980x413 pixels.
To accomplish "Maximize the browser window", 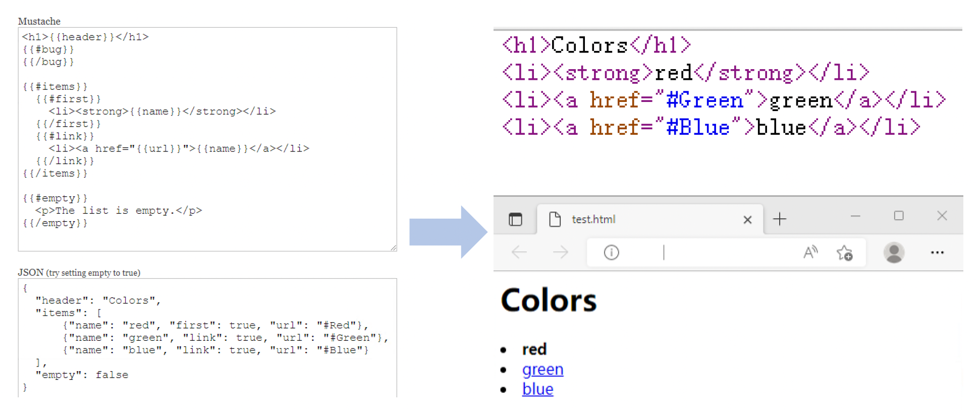I will click(x=899, y=216).
